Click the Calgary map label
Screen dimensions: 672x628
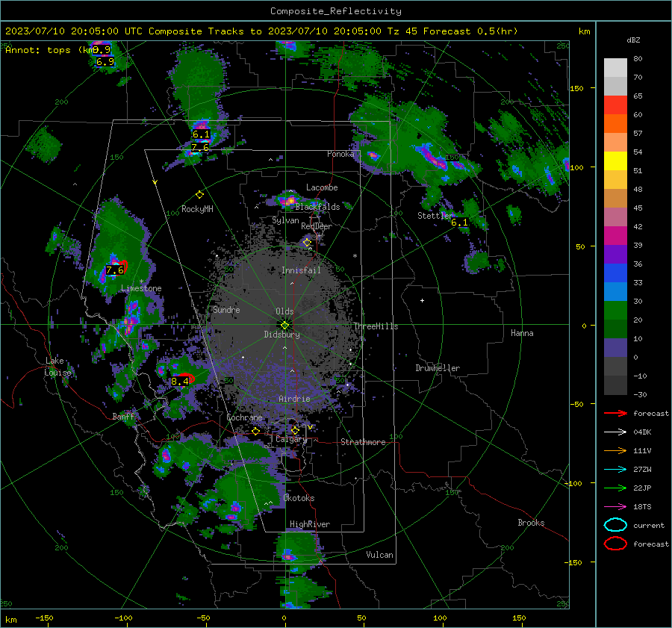(291, 439)
